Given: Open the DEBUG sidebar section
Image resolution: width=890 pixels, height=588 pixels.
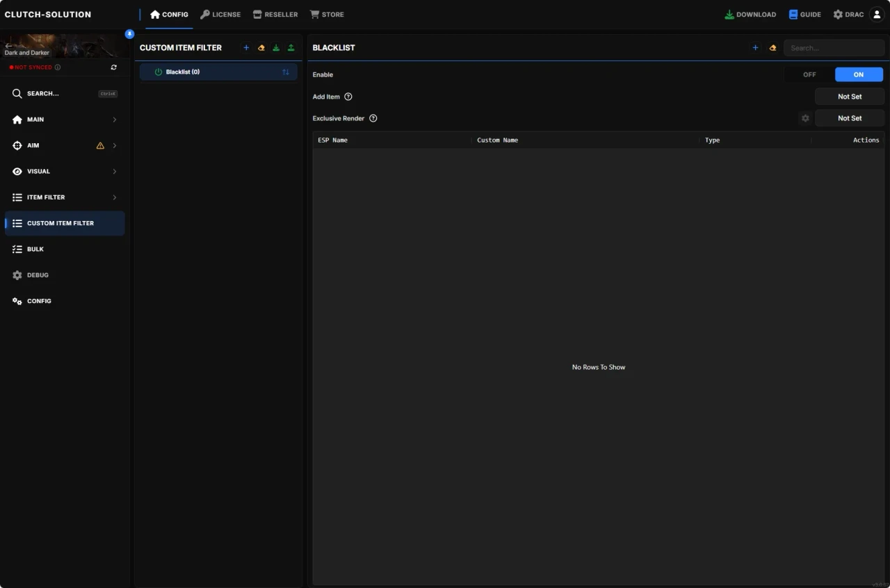Looking at the screenshot, I should point(65,275).
